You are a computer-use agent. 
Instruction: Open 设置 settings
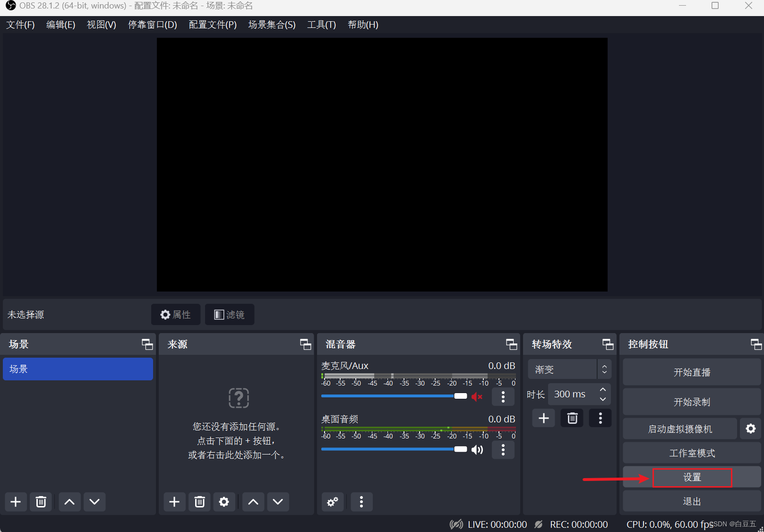(x=692, y=477)
